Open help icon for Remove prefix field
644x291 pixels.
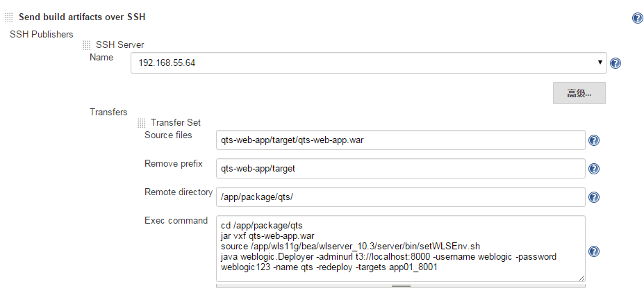tap(593, 169)
